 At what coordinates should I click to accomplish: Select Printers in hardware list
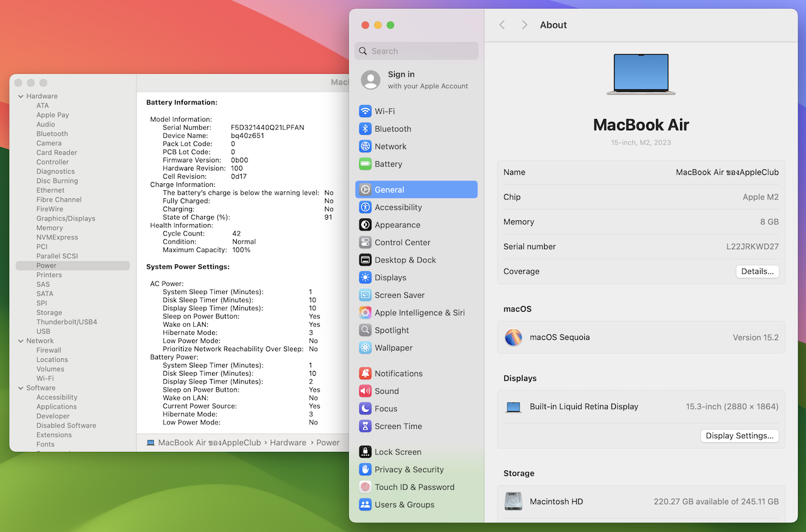pyautogui.click(x=49, y=275)
